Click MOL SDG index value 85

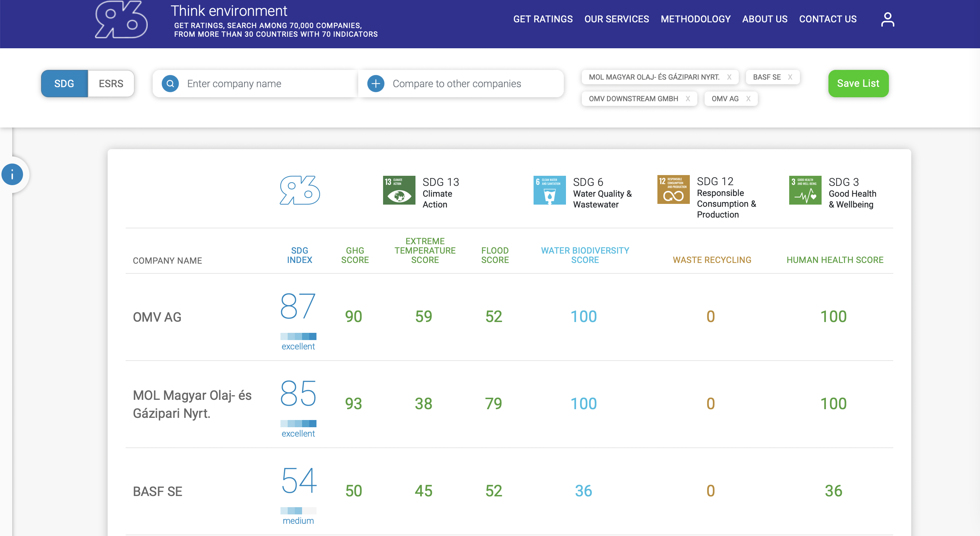point(298,393)
